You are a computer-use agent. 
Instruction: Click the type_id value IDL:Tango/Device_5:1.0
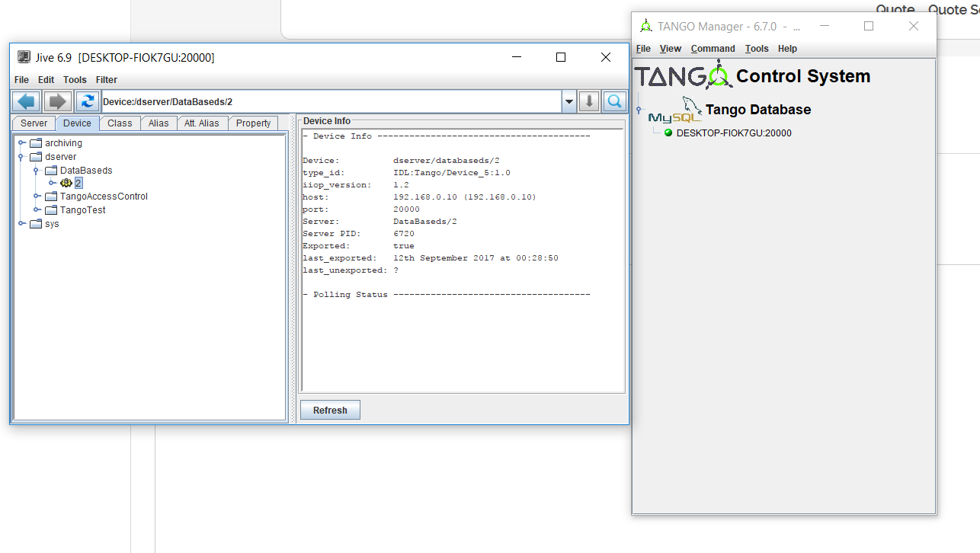coord(452,173)
